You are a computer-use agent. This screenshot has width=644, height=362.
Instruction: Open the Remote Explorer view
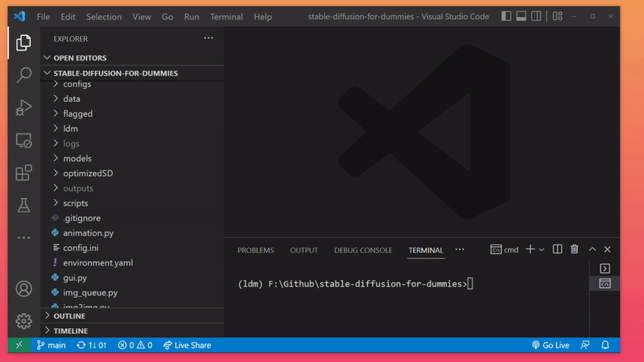click(x=23, y=140)
